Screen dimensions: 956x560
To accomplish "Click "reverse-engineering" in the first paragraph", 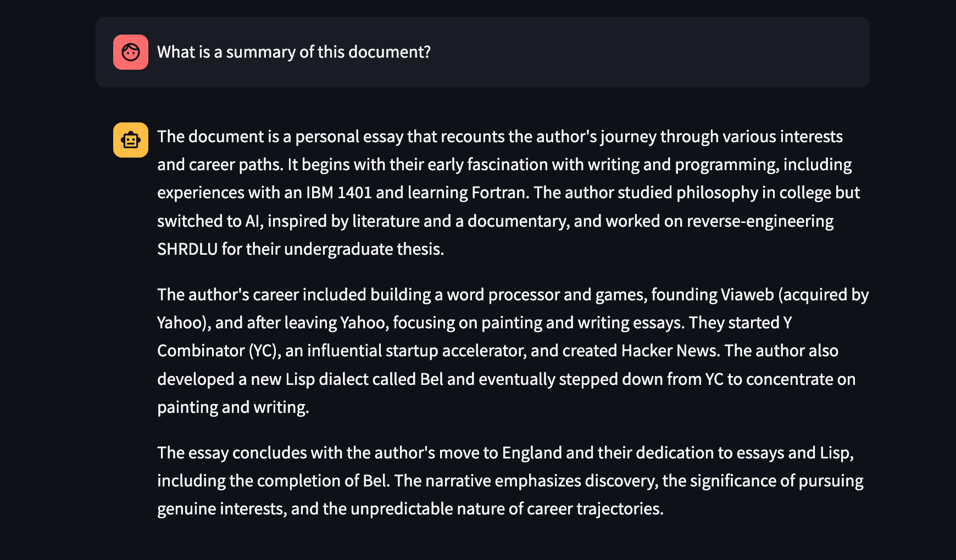I will click(x=760, y=221).
